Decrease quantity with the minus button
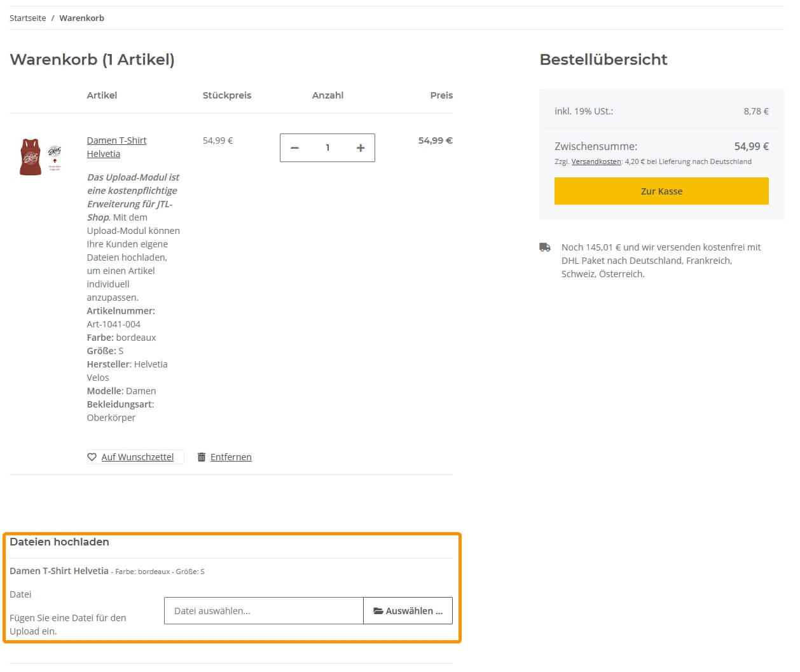Viewport: 800px width, 672px height. pyautogui.click(x=294, y=147)
